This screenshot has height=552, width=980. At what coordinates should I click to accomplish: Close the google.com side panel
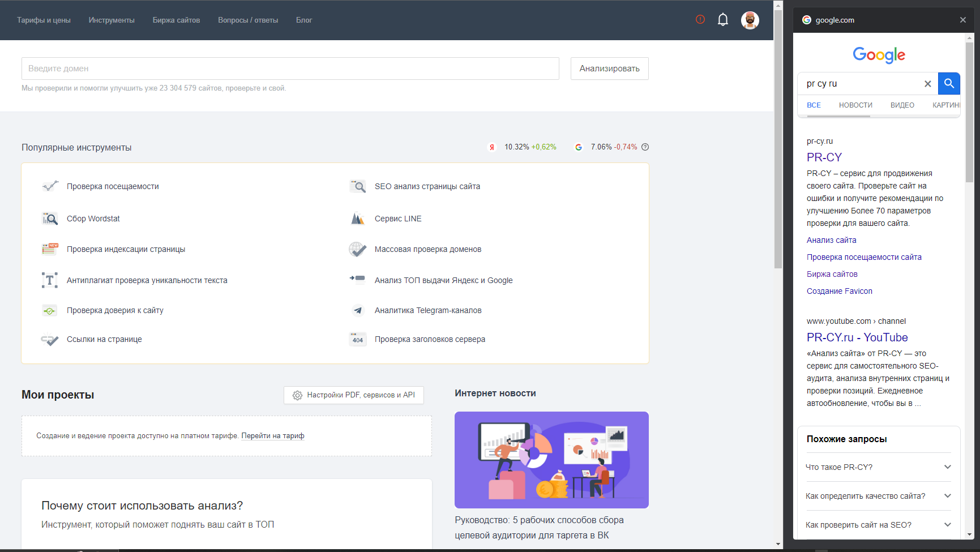click(962, 20)
